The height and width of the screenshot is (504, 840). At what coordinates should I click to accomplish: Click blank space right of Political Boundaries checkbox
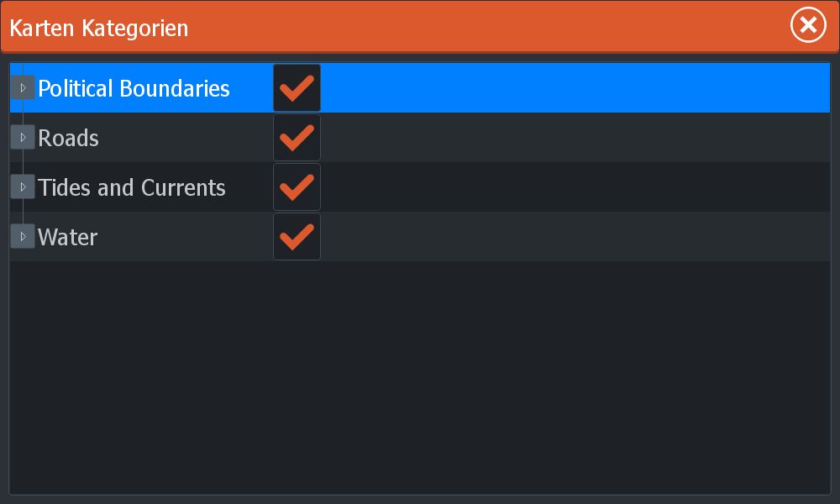point(571,88)
